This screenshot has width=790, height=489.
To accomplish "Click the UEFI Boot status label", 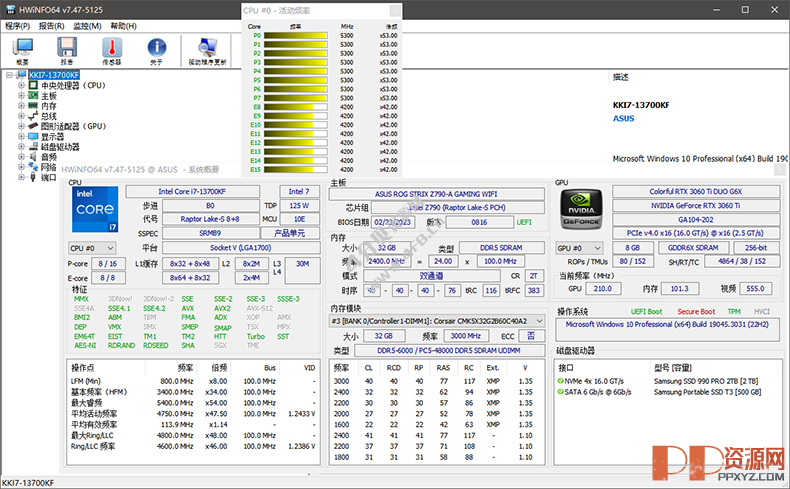I will (x=646, y=312).
